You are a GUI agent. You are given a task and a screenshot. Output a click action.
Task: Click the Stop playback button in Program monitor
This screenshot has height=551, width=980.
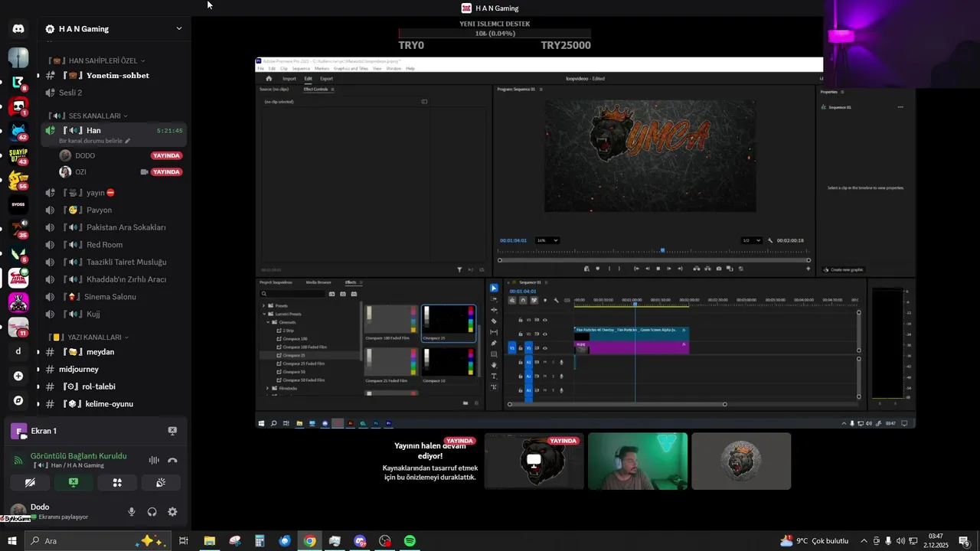click(658, 269)
